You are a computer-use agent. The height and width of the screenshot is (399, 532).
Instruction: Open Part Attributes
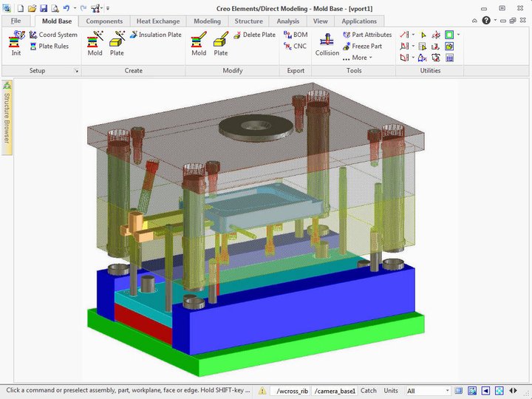tap(367, 35)
